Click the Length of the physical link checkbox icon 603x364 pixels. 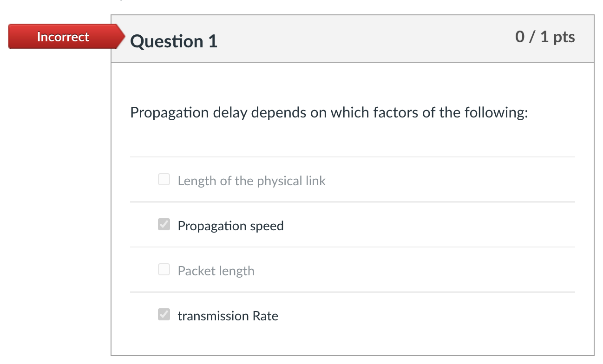point(164,179)
